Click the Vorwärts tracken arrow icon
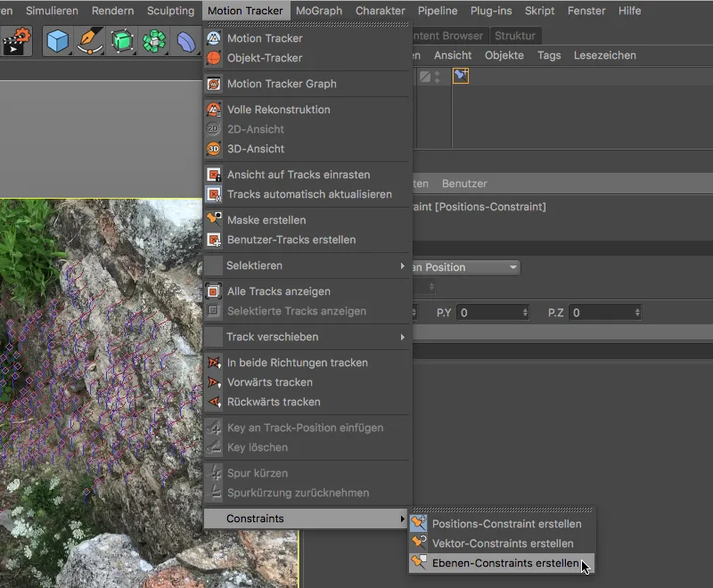This screenshot has height=588, width=713. tap(214, 382)
